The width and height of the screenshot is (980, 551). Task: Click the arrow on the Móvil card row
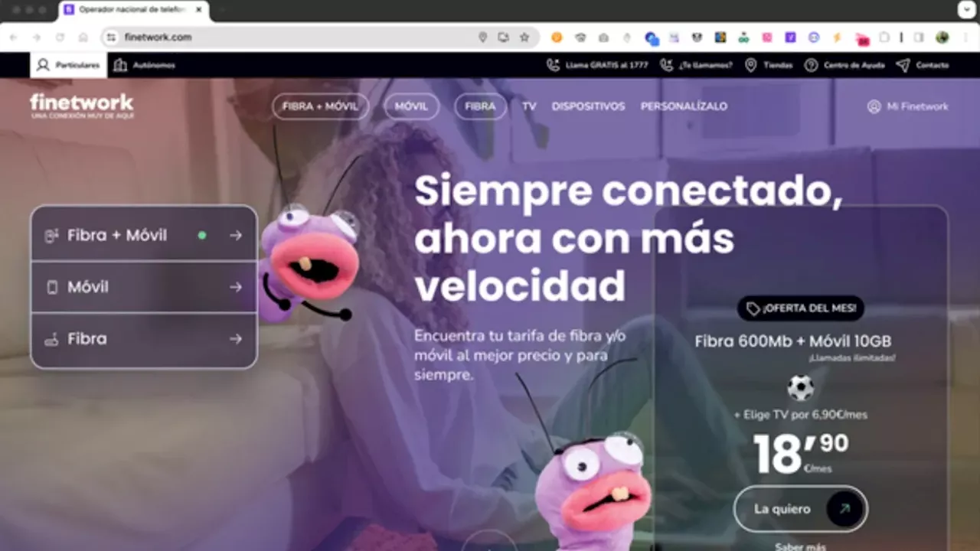[236, 287]
